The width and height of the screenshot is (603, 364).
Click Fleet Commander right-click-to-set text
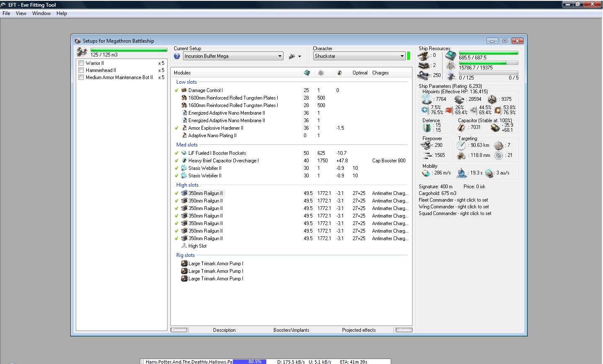tap(453, 200)
